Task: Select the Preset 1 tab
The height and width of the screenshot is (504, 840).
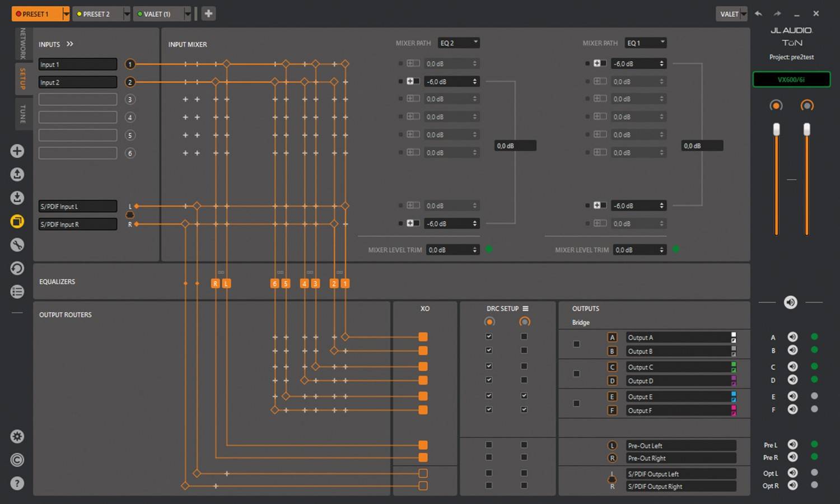Action: [37, 14]
